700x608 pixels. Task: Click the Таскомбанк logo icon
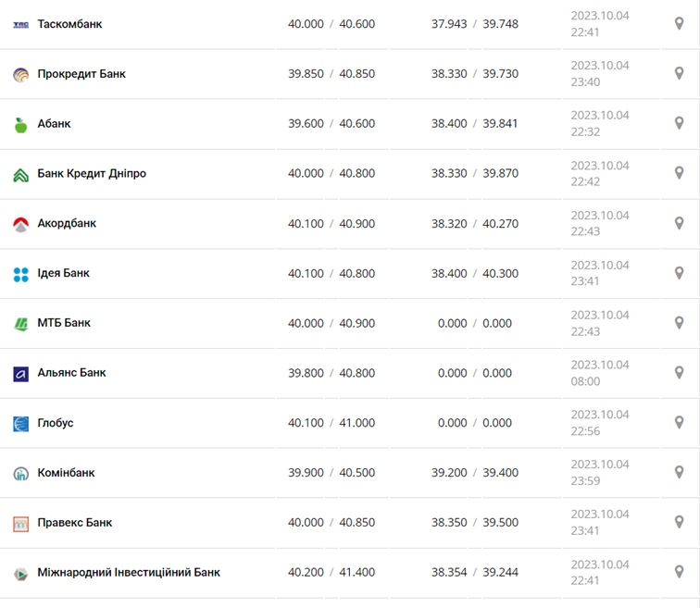[x=20, y=24]
